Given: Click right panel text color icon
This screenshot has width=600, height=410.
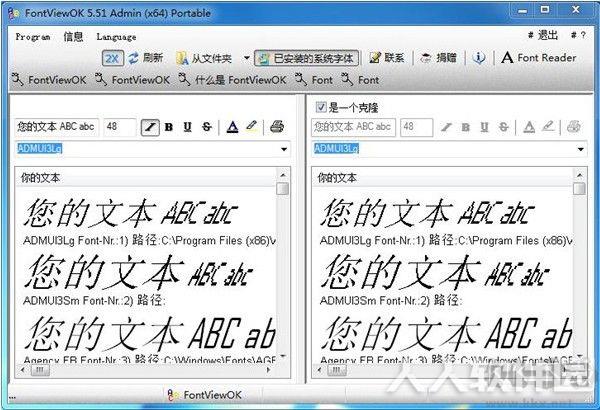Looking at the screenshot, I should [x=529, y=127].
